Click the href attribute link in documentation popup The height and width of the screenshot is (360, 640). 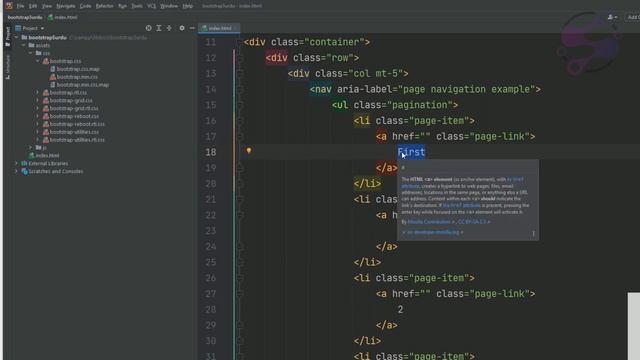461,206
